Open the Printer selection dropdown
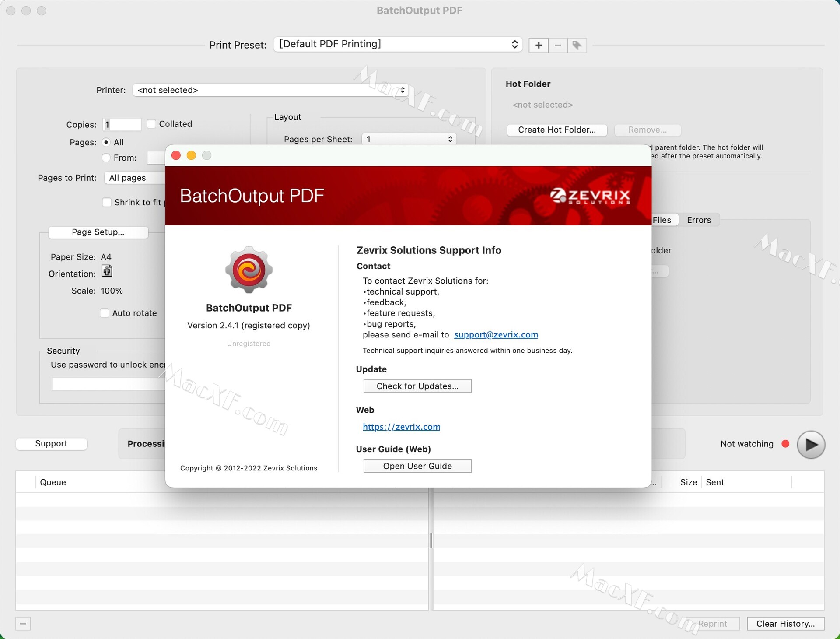Image resolution: width=840 pixels, height=639 pixels. [x=270, y=90]
